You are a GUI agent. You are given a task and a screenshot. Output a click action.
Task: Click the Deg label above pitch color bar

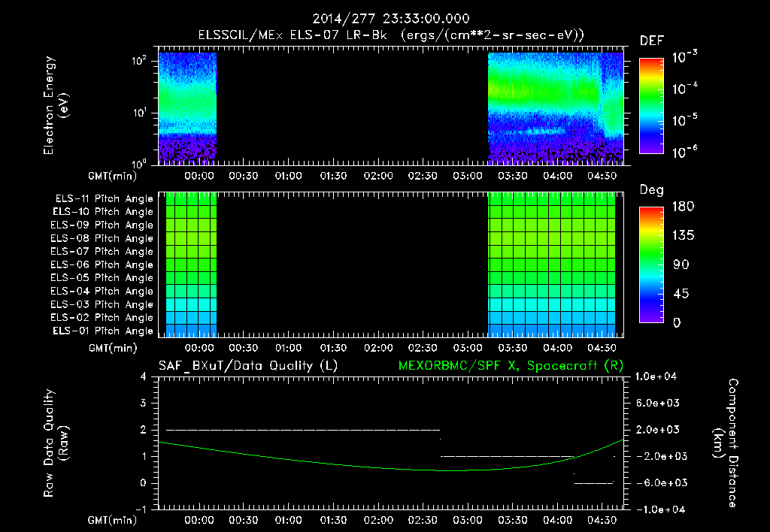click(652, 190)
